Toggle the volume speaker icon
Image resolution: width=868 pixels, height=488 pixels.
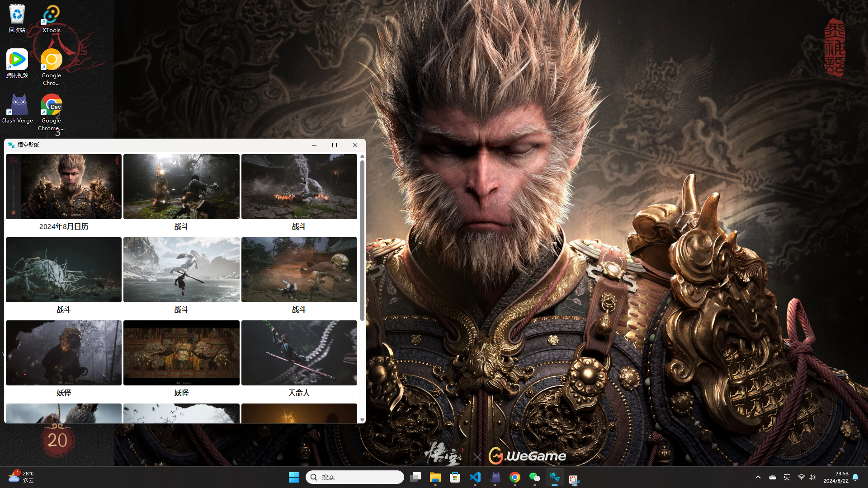(812, 477)
